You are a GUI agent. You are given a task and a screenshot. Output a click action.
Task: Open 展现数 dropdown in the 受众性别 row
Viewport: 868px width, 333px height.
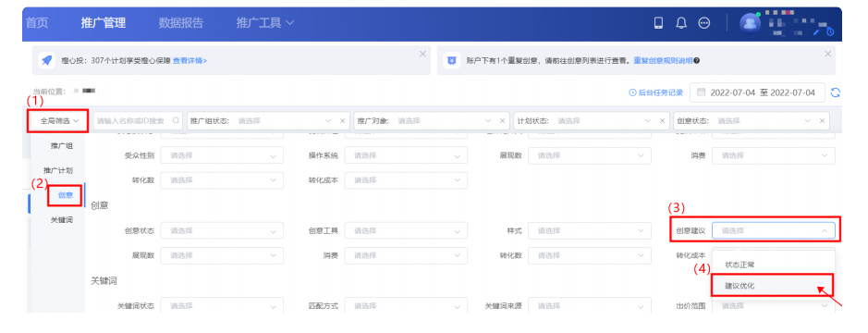coord(590,155)
